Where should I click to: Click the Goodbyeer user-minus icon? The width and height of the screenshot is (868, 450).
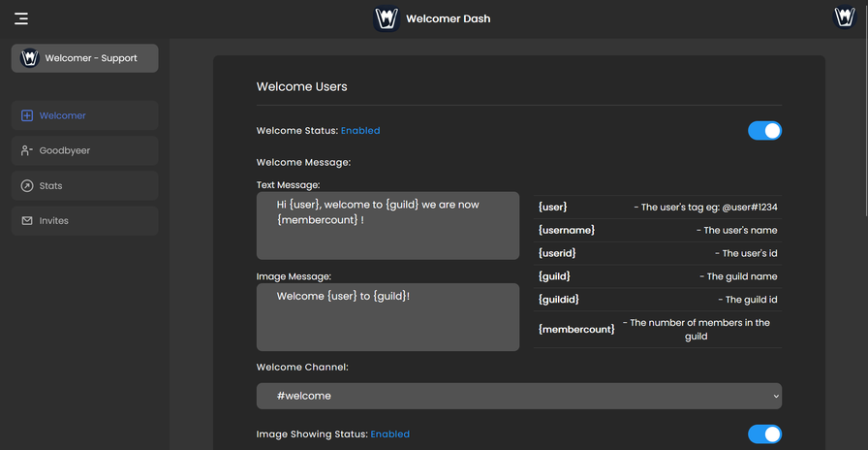click(x=27, y=150)
